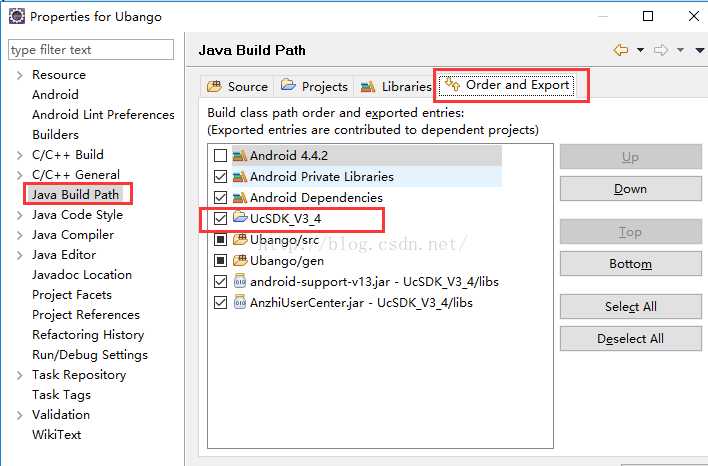708x466 pixels.
Task: Uncheck android-support-v13.jar checkbox
Action: click(220, 281)
